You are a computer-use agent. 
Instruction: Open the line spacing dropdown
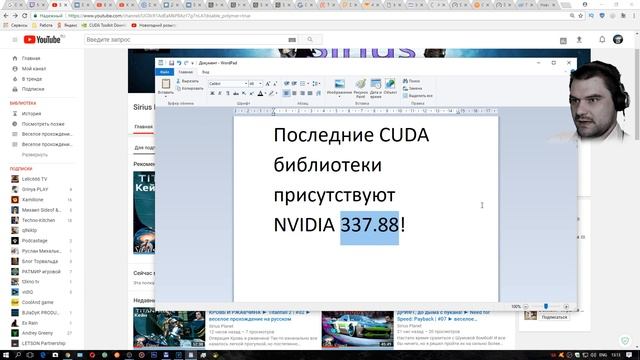click(x=316, y=84)
